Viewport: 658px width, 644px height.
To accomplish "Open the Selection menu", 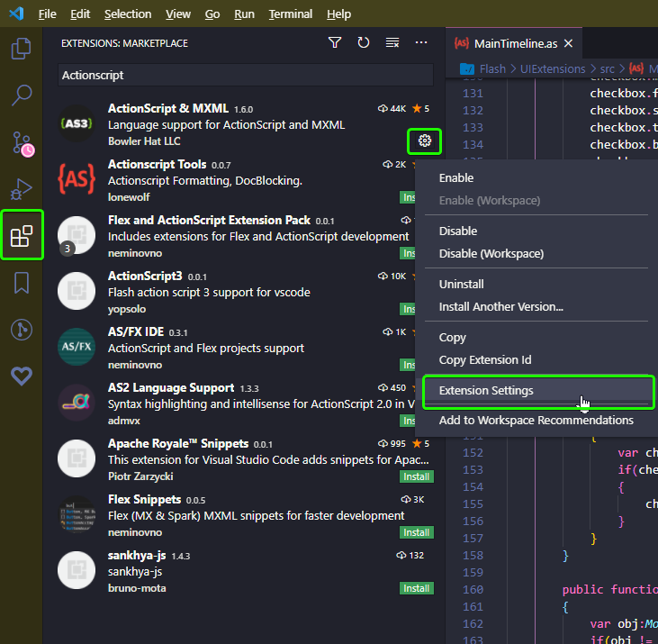I will point(128,14).
